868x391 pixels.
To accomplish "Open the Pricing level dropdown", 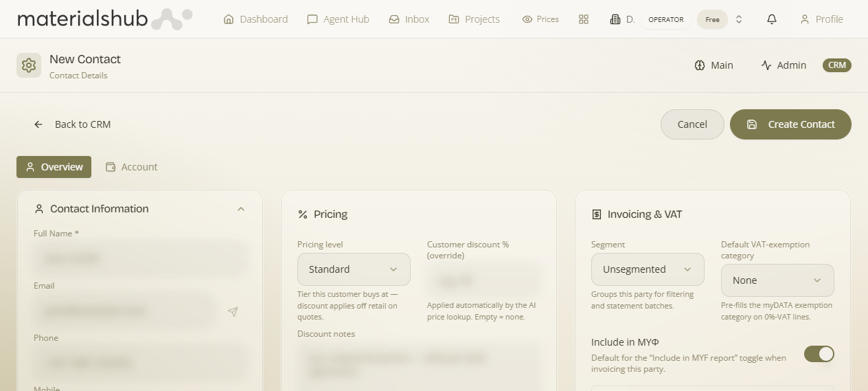I will 354,269.
